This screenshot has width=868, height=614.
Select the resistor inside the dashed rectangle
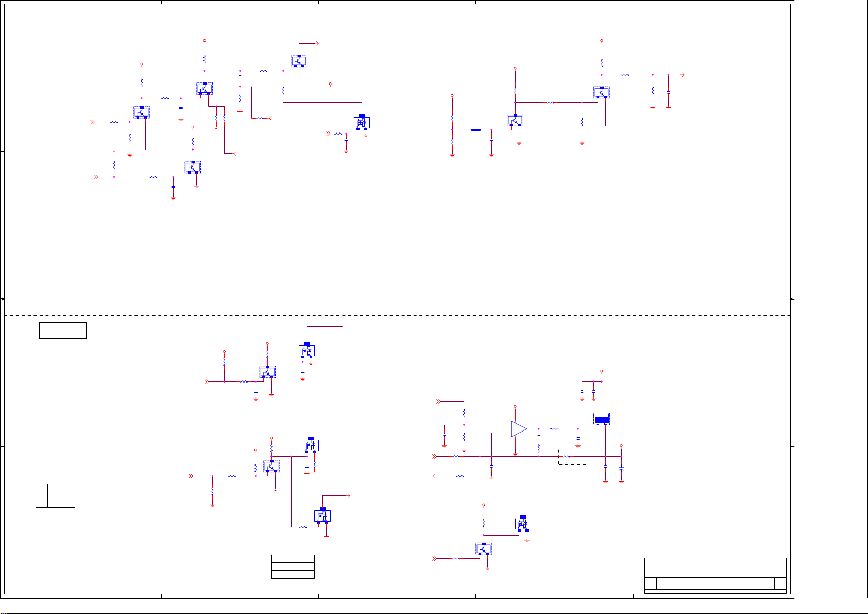pyautogui.click(x=566, y=456)
